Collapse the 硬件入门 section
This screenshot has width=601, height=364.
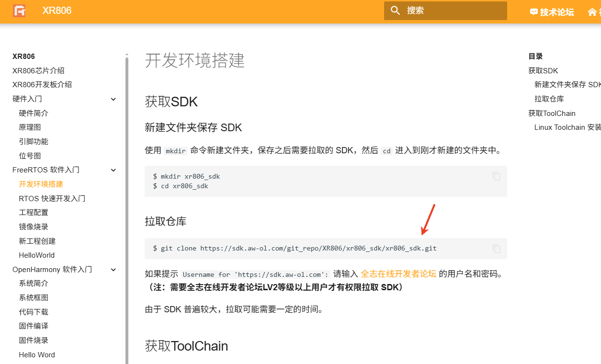pos(113,99)
